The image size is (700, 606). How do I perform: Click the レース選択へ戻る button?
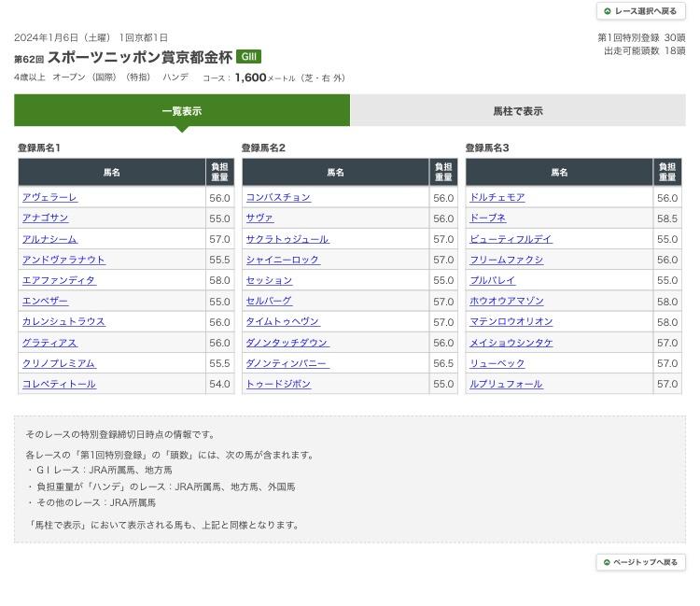coord(640,11)
